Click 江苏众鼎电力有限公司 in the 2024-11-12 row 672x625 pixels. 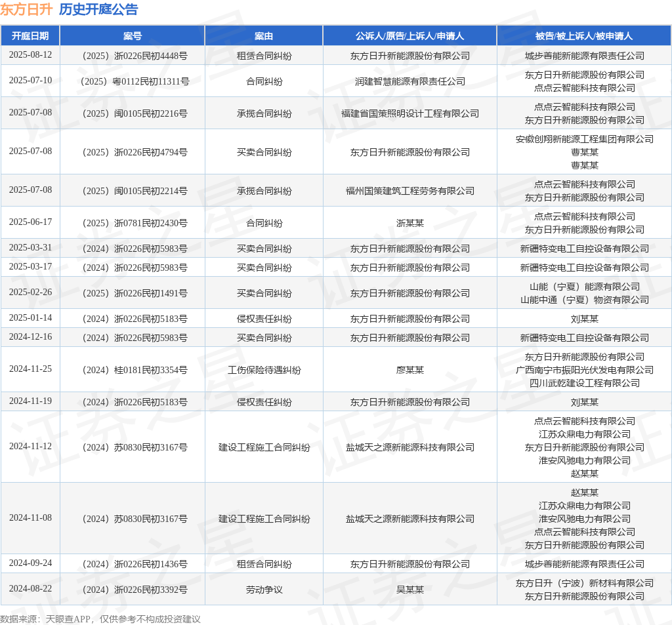(585, 434)
